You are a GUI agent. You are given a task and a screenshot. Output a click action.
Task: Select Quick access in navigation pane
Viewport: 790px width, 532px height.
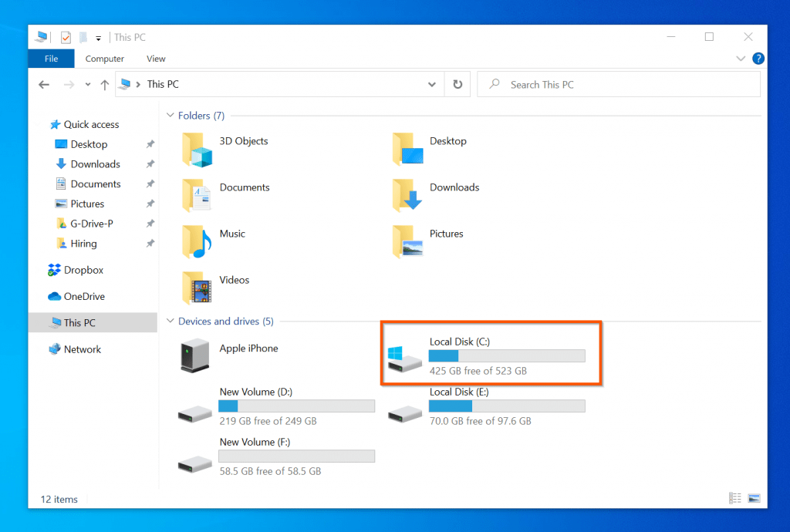click(x=91, y=124)
